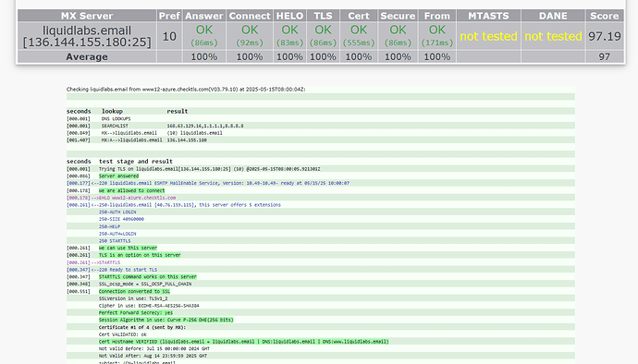Screen dimensions: 638x364
Task: Click "not tested" under DANE
Action: (x=553, y=36)
